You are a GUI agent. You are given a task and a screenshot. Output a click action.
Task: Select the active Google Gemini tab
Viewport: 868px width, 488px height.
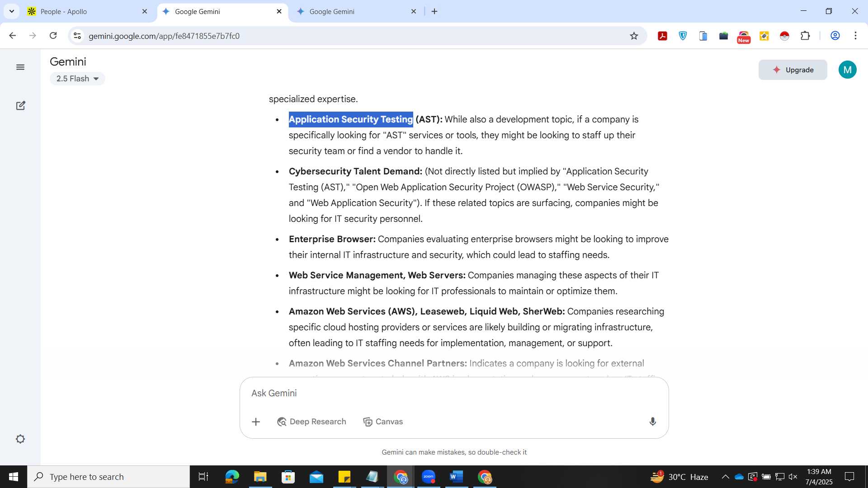click(x=222, y=11)
